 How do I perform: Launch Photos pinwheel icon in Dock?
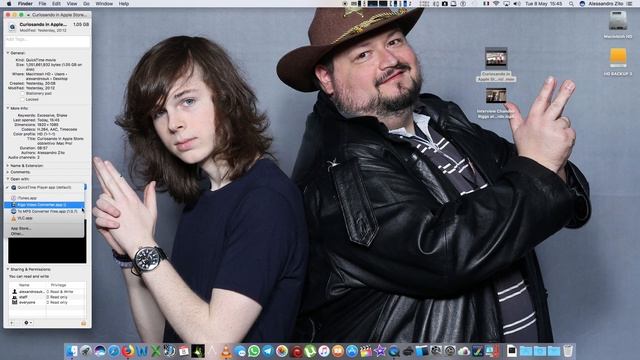point(282,351)
